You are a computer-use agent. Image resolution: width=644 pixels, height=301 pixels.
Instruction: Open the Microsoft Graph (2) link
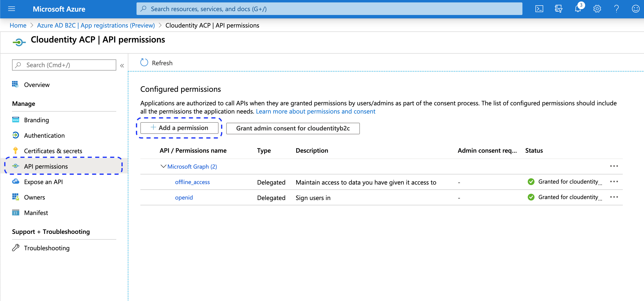coord(192,166)
